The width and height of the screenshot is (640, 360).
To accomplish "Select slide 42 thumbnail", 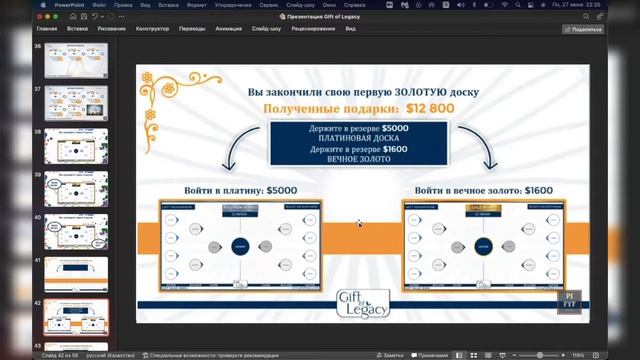I will [76, 317].
